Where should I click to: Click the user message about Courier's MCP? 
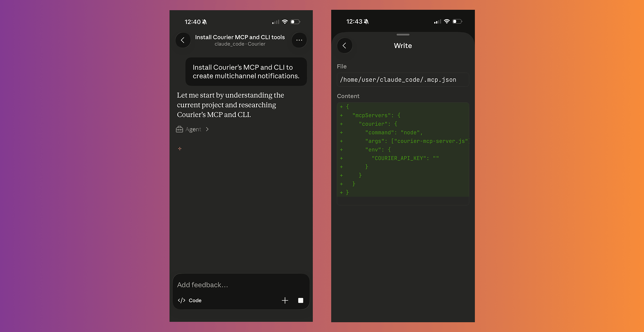tap(246, 72)
